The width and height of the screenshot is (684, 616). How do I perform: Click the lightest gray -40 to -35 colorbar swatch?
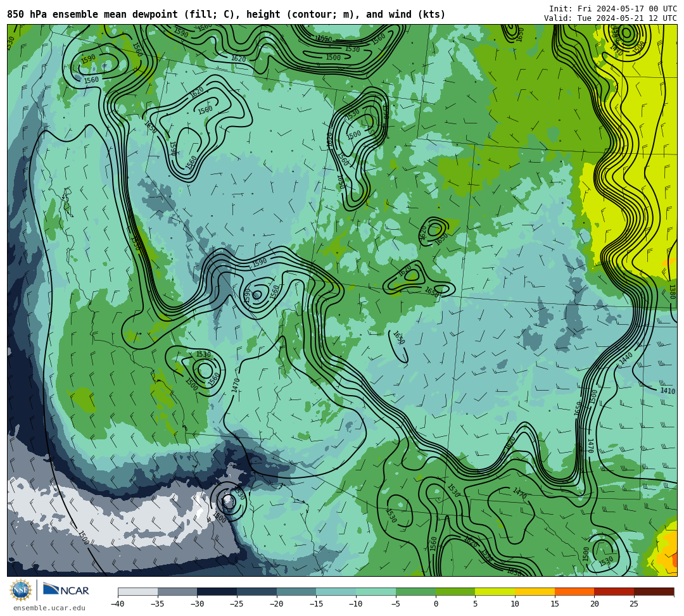coord(138,591)
